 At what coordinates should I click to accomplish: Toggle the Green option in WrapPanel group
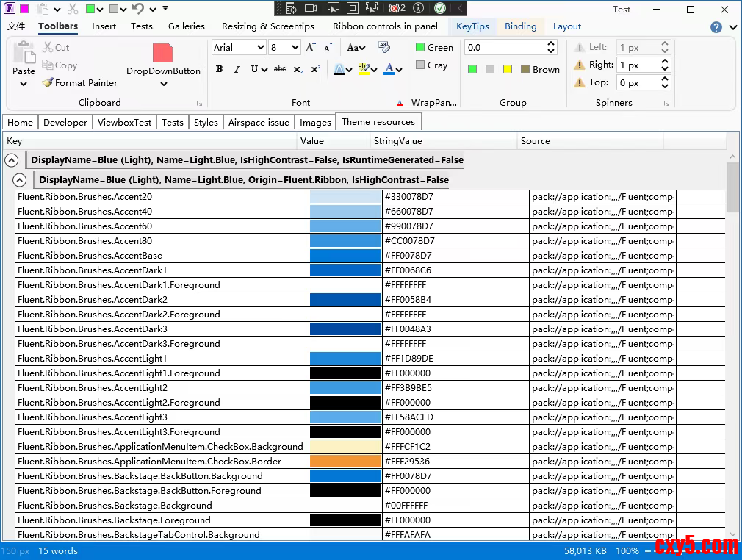tap(434, 47)
